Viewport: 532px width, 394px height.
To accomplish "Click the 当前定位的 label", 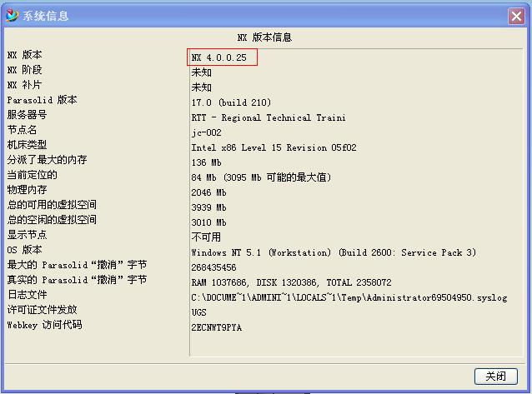I will (x=33, y=175).
